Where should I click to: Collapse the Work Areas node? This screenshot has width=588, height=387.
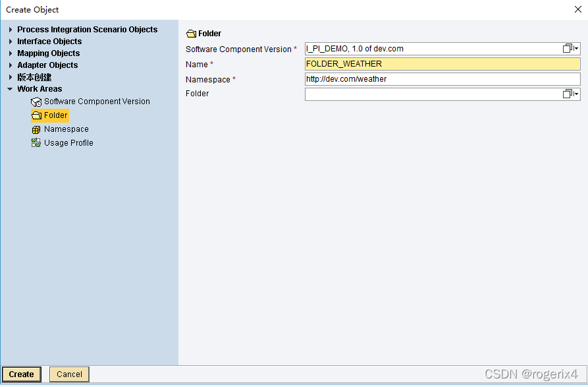(x=11, y=89)
